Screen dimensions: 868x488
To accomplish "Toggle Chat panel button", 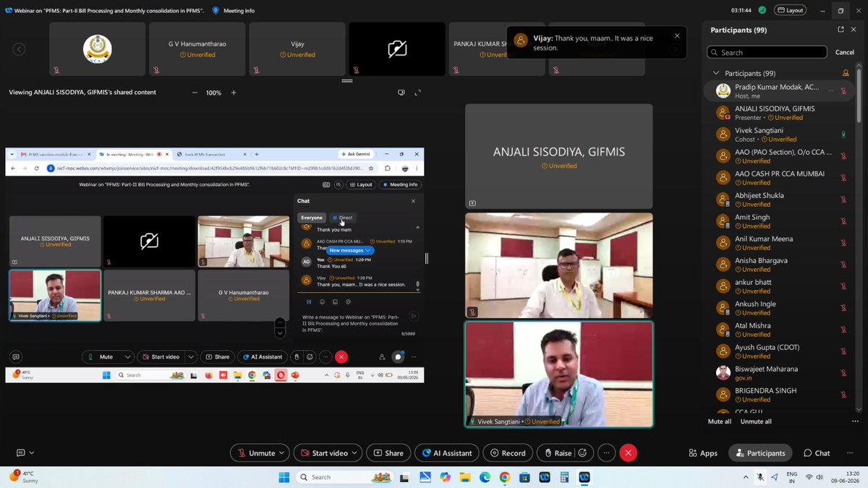I will coord(817,453).
